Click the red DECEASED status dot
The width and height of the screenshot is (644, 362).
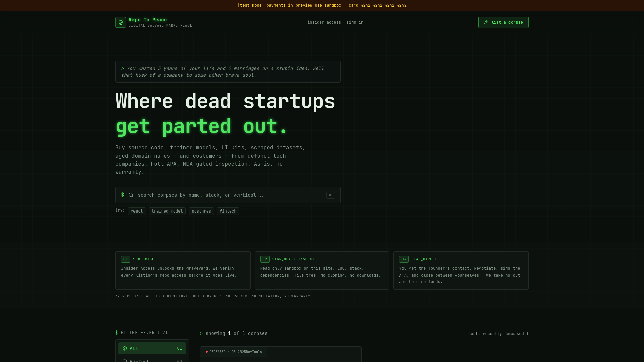pos(207,352)
